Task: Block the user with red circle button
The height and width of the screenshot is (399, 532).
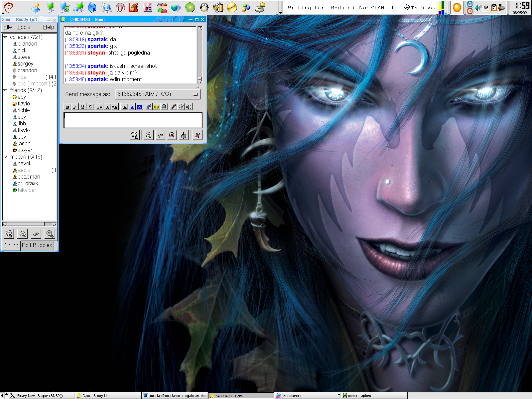Action: tap(172, 135)
